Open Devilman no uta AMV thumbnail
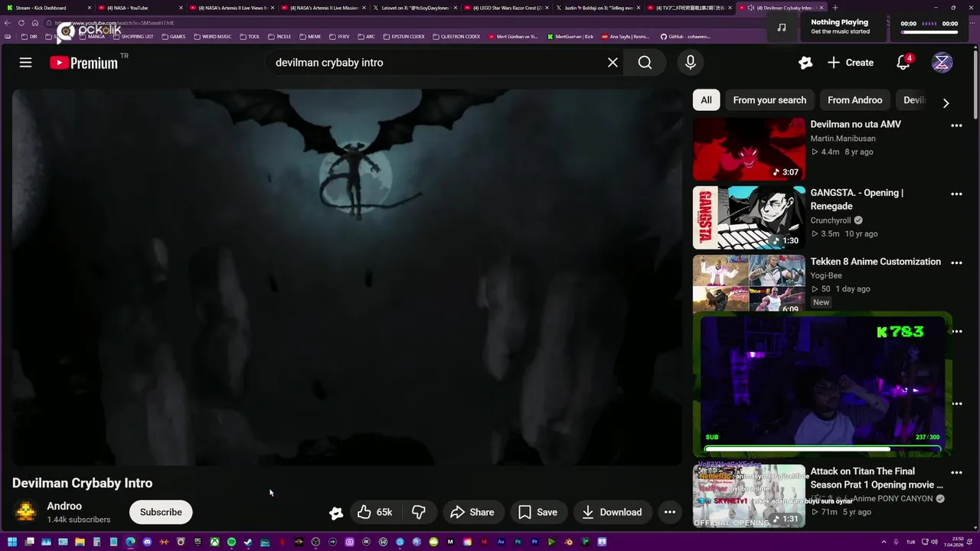980x551 pixels. pos(749,149)
